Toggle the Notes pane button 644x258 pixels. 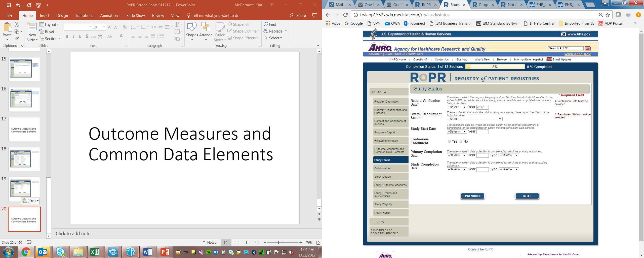pos(209,242)
